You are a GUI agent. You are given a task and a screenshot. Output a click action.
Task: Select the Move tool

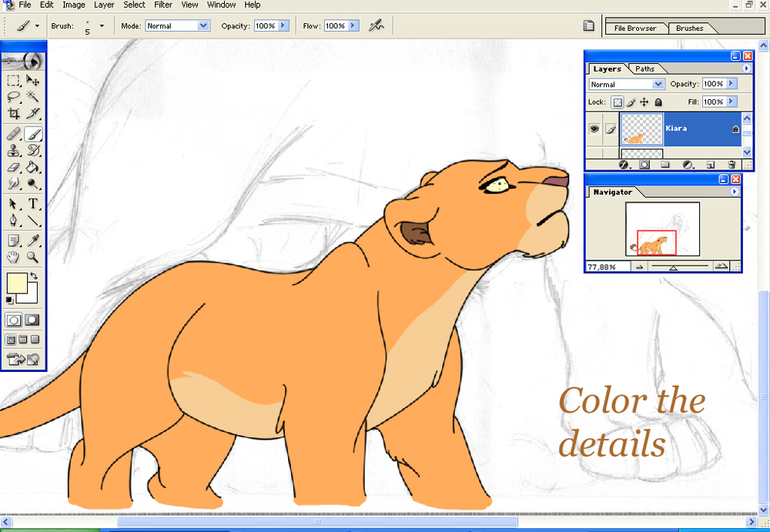(33, 80)
